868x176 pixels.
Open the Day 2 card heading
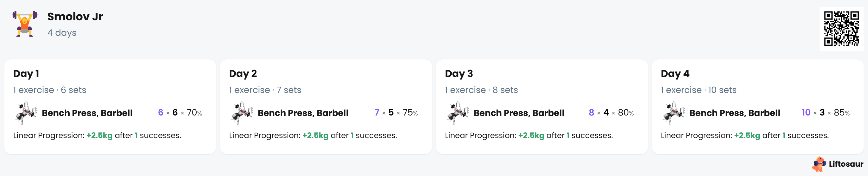243,74
